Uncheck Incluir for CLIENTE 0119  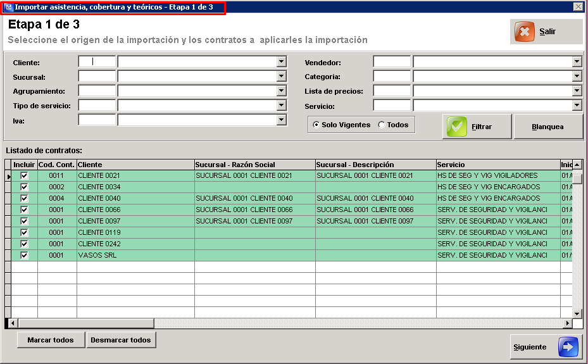(x=25, y=232)
